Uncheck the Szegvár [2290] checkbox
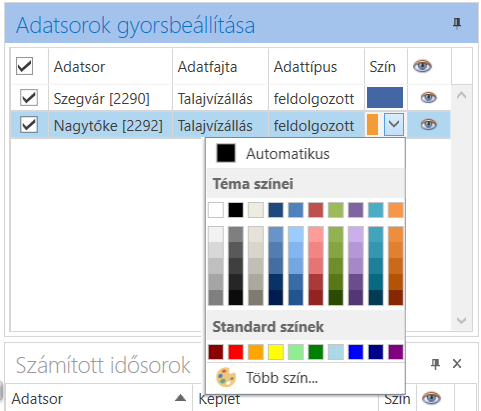The image size is (481, 411). (29, 98)
